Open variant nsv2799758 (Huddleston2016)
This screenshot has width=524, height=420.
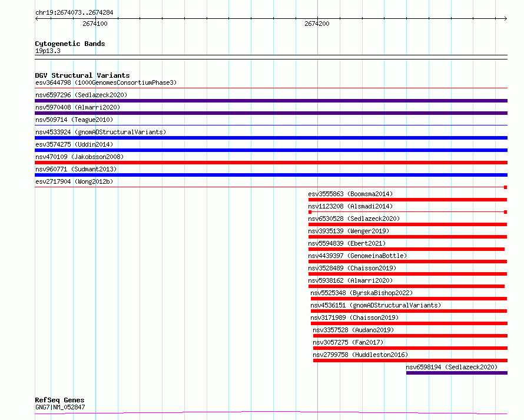point(360,355)
